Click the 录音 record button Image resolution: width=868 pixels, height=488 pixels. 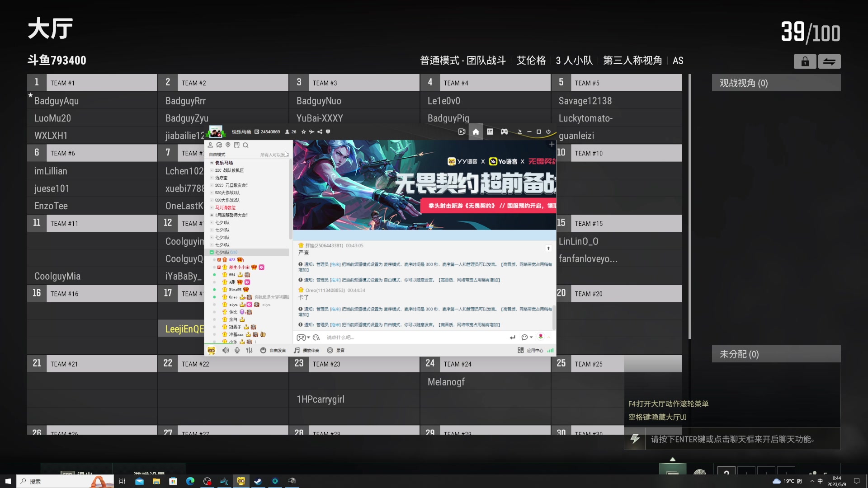click(336, 350)
